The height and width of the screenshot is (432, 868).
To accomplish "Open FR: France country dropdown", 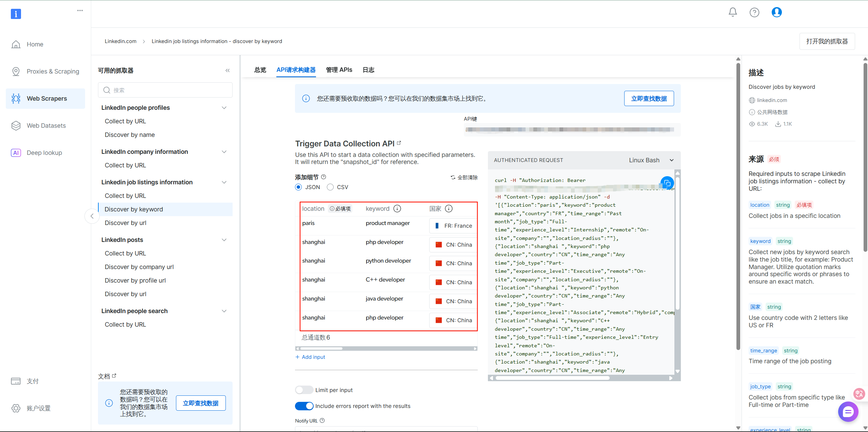I will [x=454, y=226].
